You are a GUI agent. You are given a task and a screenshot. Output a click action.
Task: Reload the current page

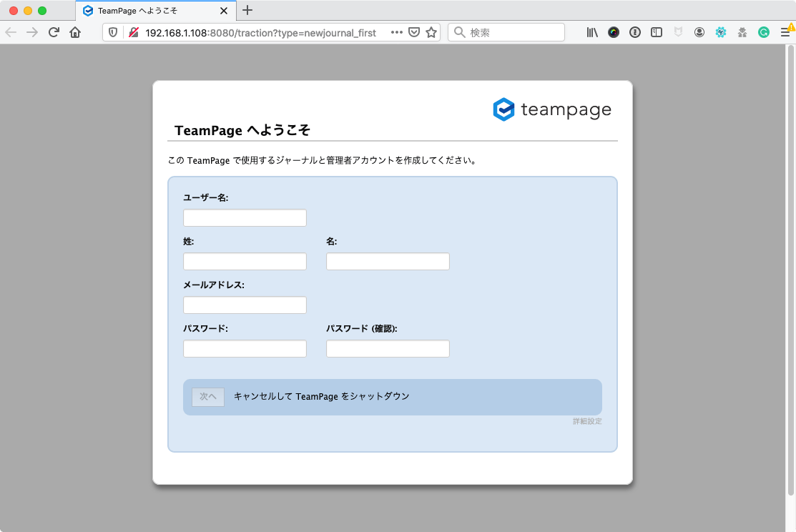point(54,32)
